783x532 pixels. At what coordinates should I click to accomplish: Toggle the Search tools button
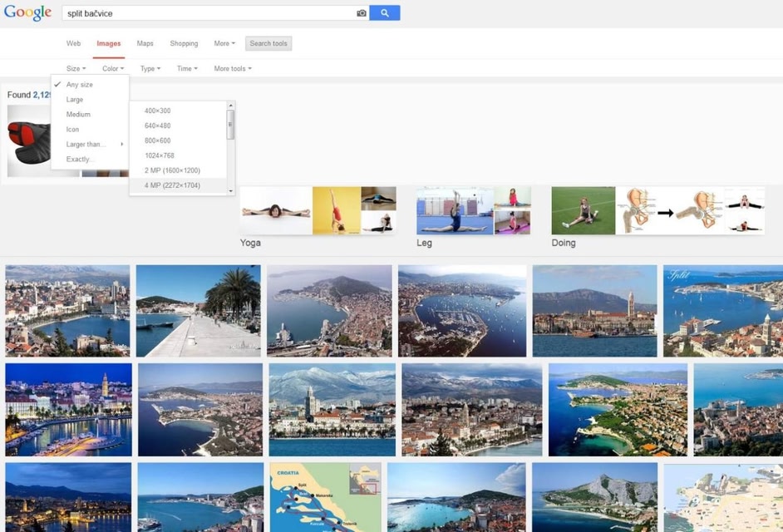[268, 43]
